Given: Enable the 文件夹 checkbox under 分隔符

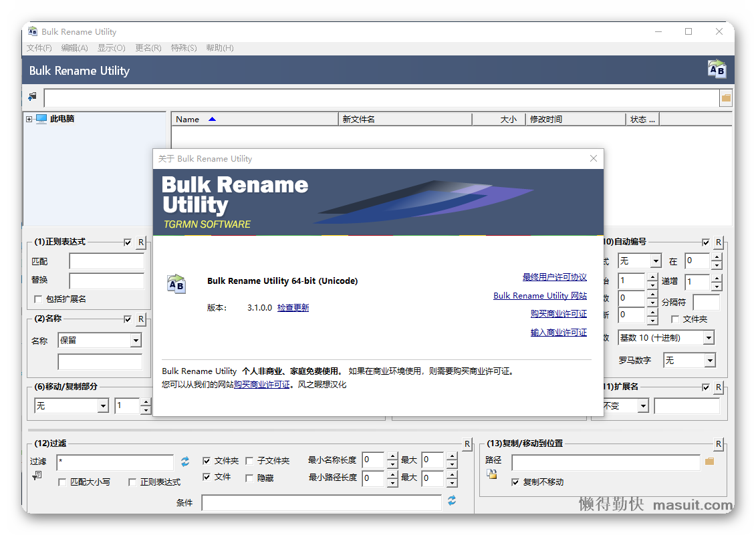Looking at the screenshot, I should tap(675, 319).
